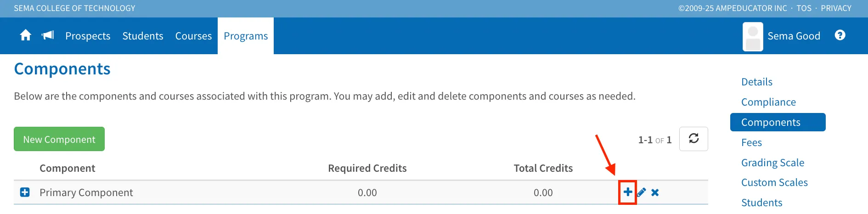Open the megaphone announcements icon
The width and height of the screenshot is (868, 214).
(x=48, y=35)
